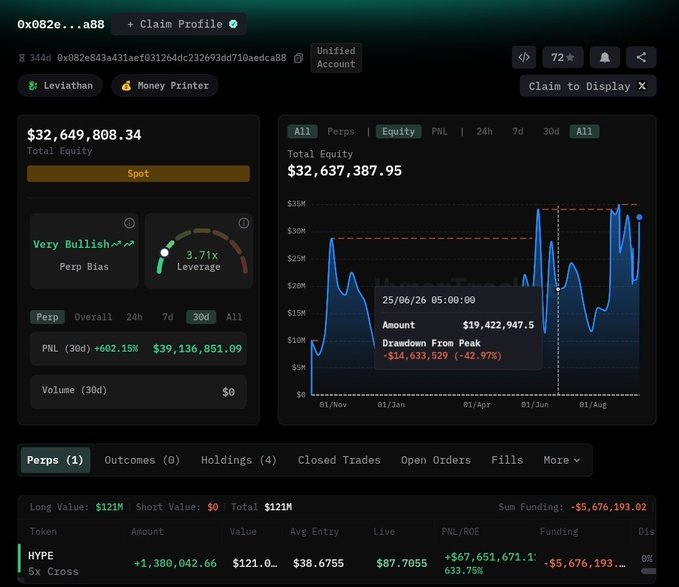Open the embed code icon button
The image size is (679, 587).
coord(524,57)
